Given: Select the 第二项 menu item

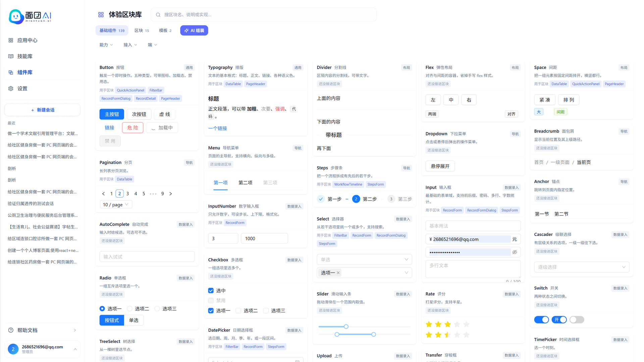Looking at the screenshot, I should point(246,183).
